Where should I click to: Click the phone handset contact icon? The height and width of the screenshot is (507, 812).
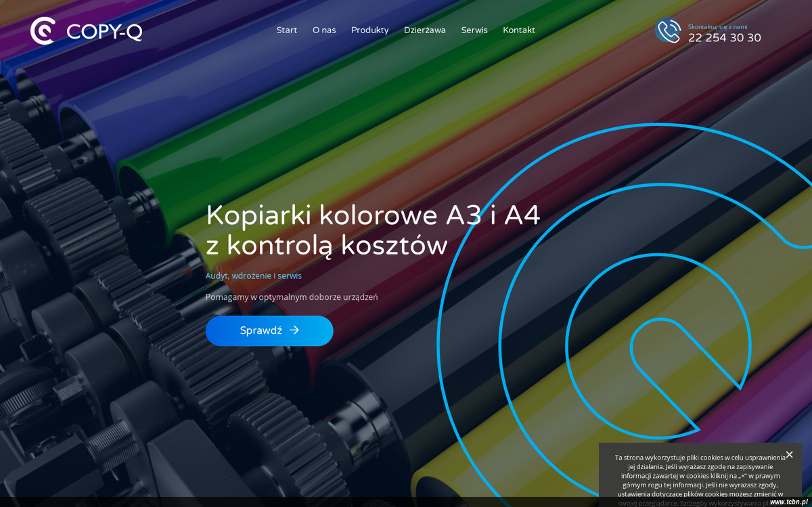coord(668,30)
